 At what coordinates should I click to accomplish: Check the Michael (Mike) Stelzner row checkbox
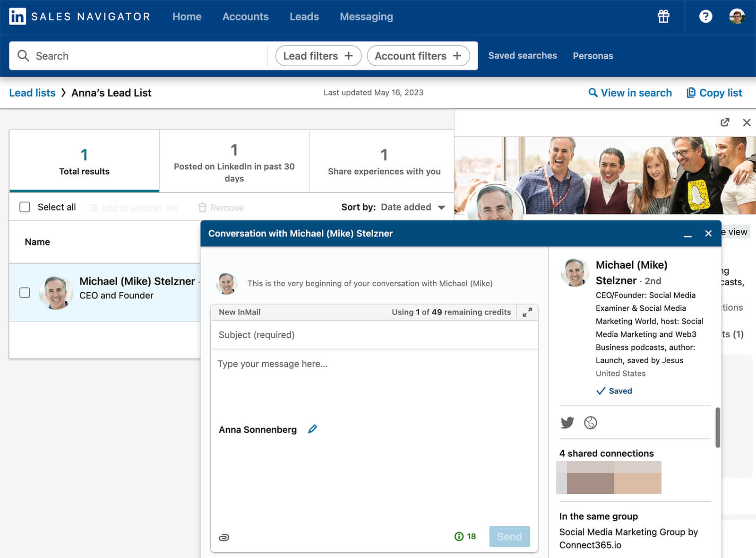25,293
